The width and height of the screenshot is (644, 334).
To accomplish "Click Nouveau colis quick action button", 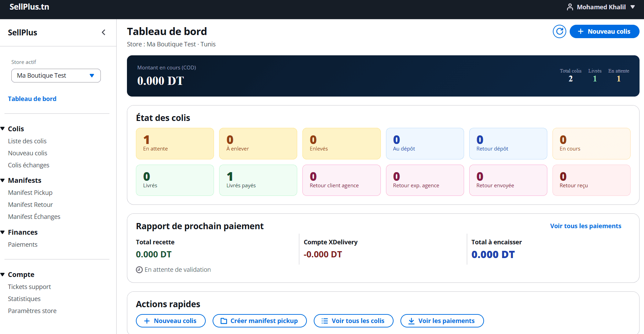I will coord(171,321).
